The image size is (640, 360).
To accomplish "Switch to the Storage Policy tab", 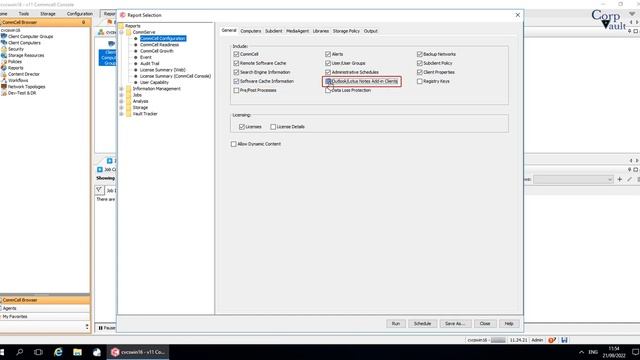I will coord(346,31).
